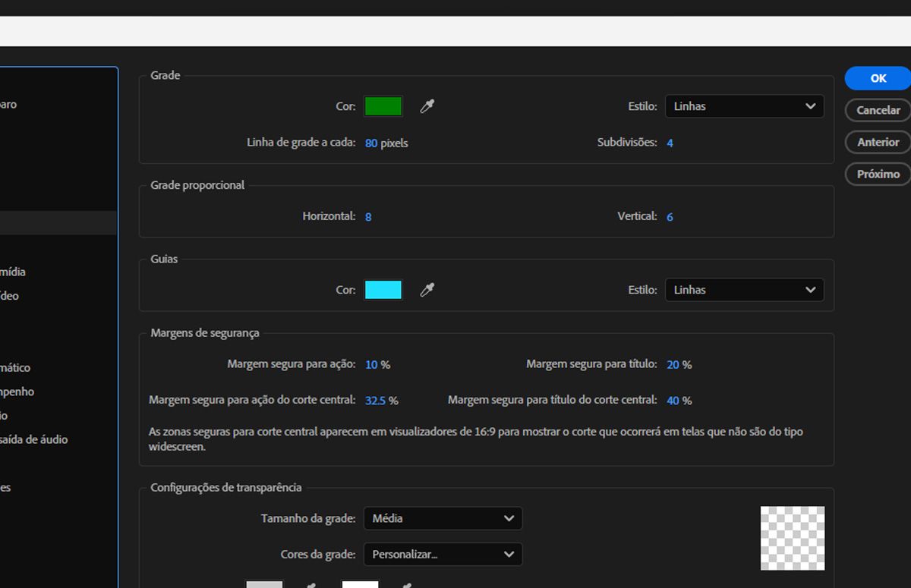The image size is (911, 588).
Task: Click the 'As zonas seguras para corte central' note
Action: point(476,439)
